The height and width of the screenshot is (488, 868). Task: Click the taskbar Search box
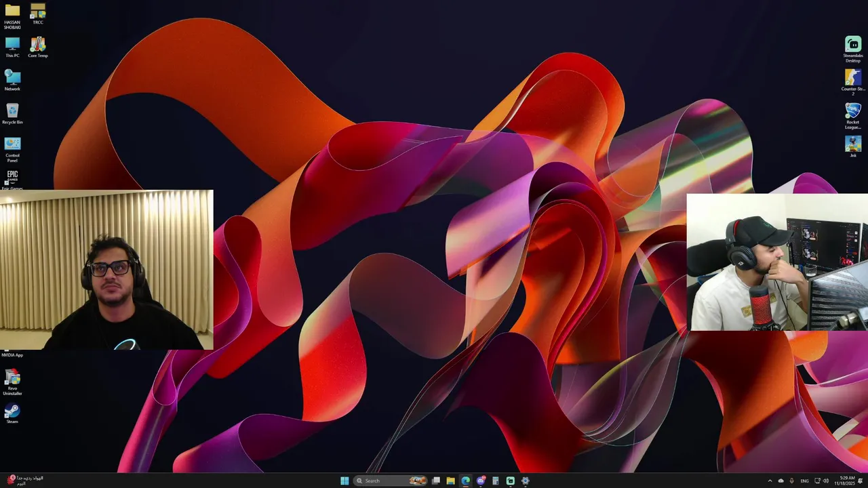point(391,481)
